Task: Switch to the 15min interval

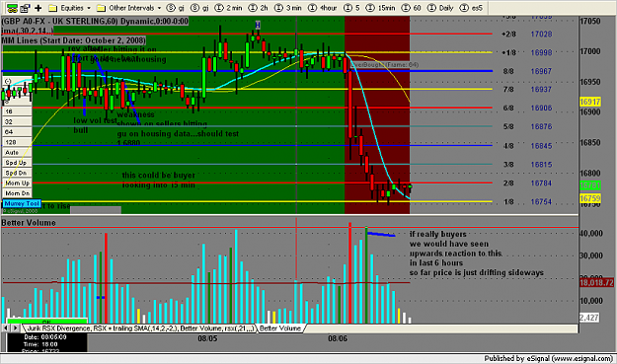Action: (380, 8)
